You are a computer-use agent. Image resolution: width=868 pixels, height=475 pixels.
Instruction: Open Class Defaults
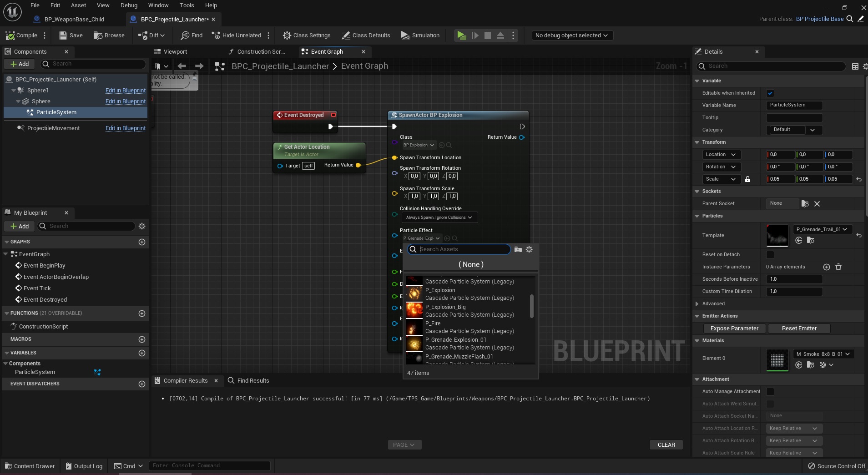[x=366, y=35]
